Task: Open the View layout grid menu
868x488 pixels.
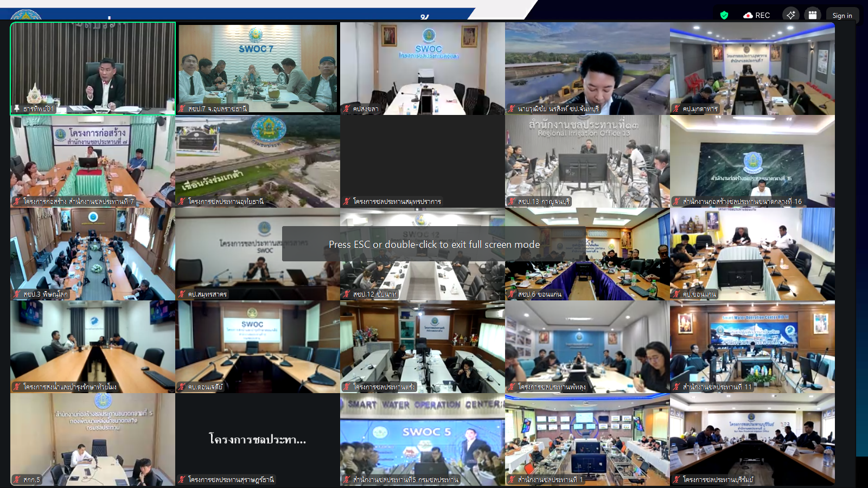Action: [812, 15]
